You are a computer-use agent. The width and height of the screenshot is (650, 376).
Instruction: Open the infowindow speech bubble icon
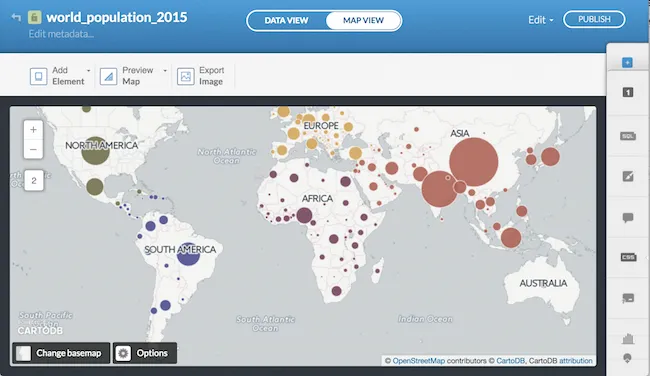[x=628, y=217]
